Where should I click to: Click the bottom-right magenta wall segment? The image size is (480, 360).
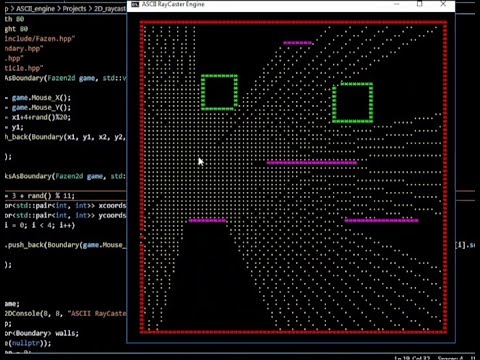[381, 220]
